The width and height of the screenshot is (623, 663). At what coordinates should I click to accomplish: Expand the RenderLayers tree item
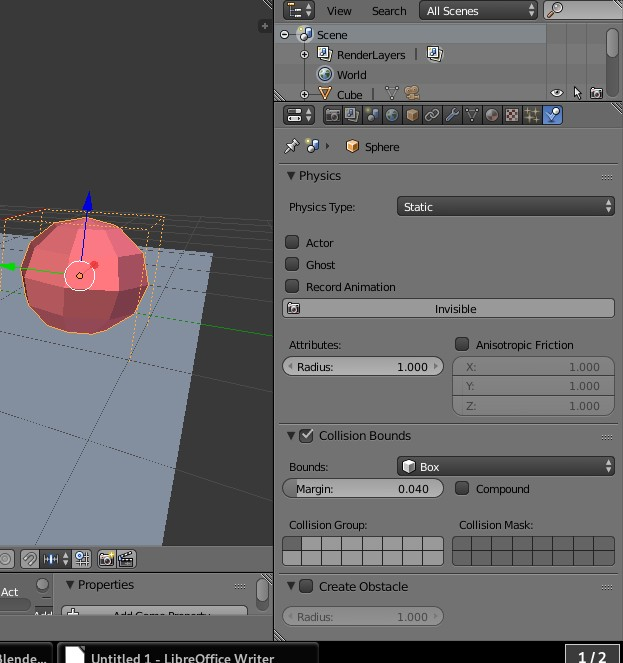point(305,55)
